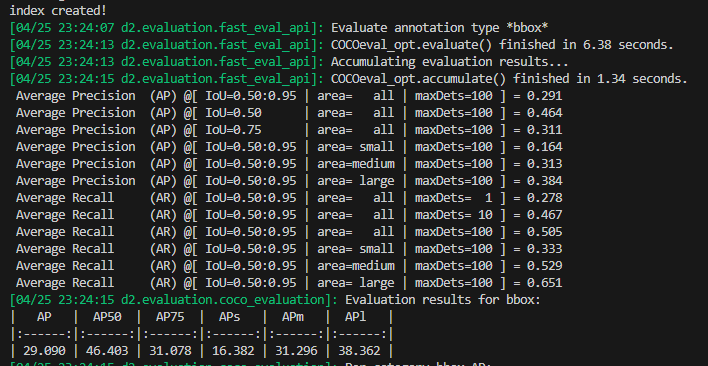Click the 'index created!' line
The height and width of the screenshot is (366, 708).
tap(58, 9)
